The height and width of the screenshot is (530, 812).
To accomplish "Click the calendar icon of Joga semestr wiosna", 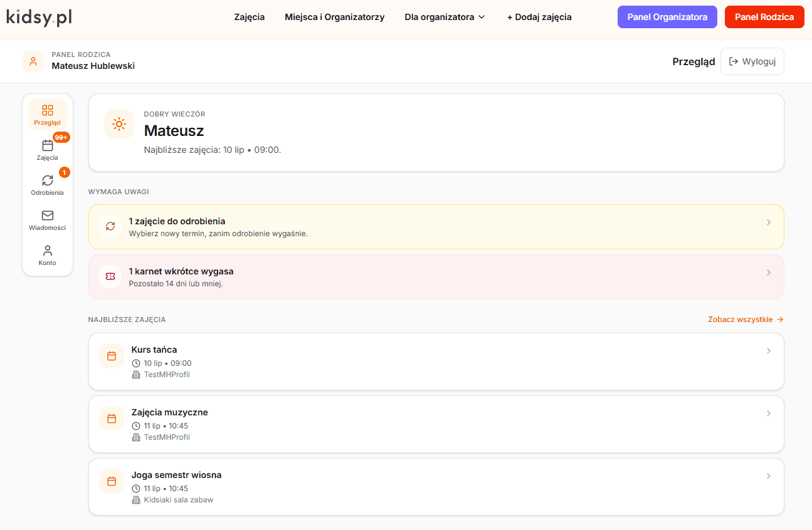I will click(112, 481).
